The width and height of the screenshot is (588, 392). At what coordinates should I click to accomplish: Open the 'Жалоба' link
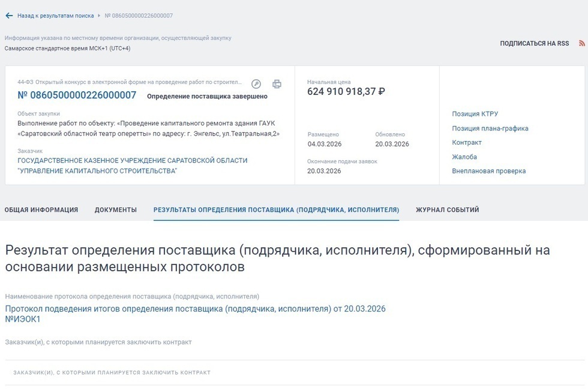[x=464, y=157]
